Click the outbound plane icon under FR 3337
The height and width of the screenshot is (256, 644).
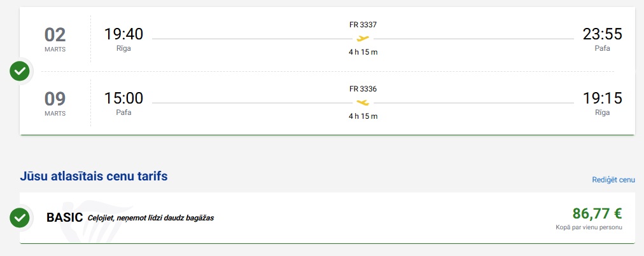(363, 38)
